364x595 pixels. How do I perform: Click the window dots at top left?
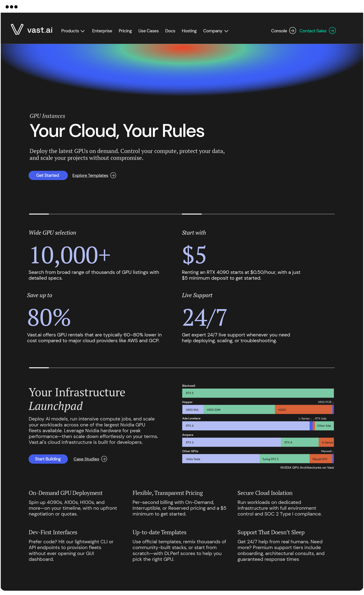(11, 7)
